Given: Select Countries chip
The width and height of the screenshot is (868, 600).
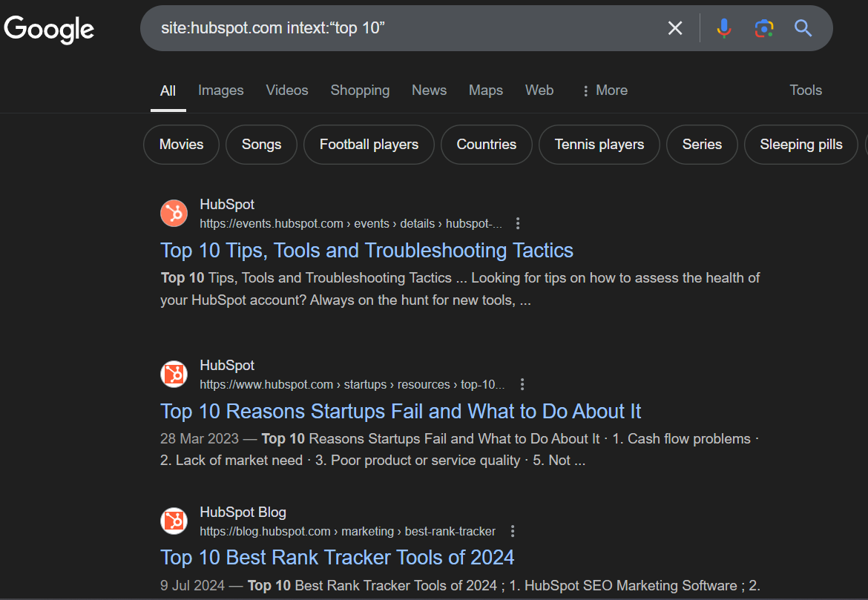Looking at the screenshot, I should [486, 145].
